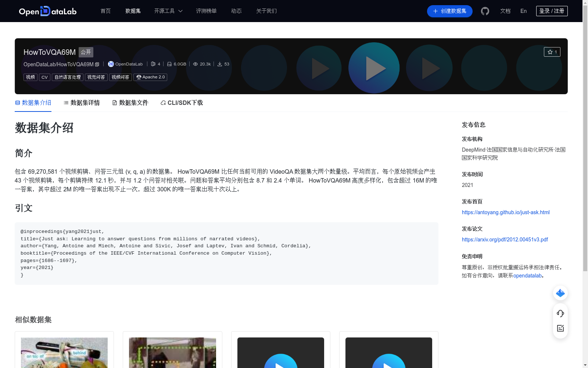Open the GitHub icon in header
This screenshot has height=368, width=588.
tap(485, 11)
